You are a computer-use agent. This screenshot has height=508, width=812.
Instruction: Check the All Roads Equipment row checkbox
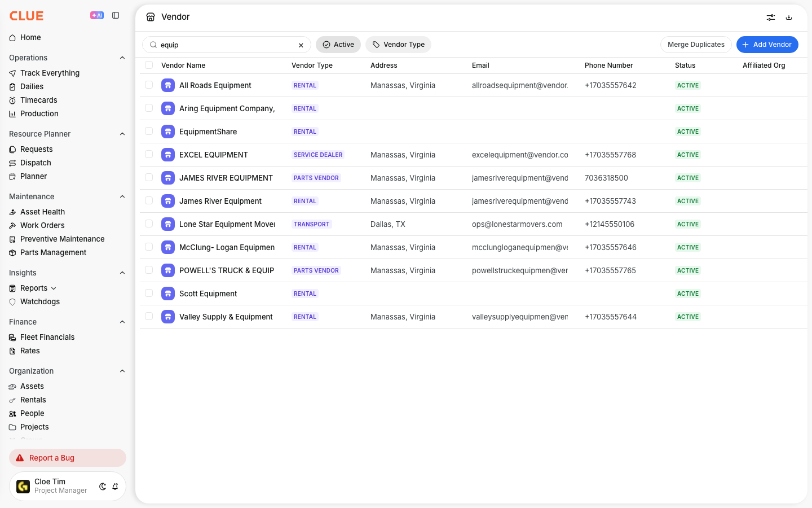tap(149, 85)
